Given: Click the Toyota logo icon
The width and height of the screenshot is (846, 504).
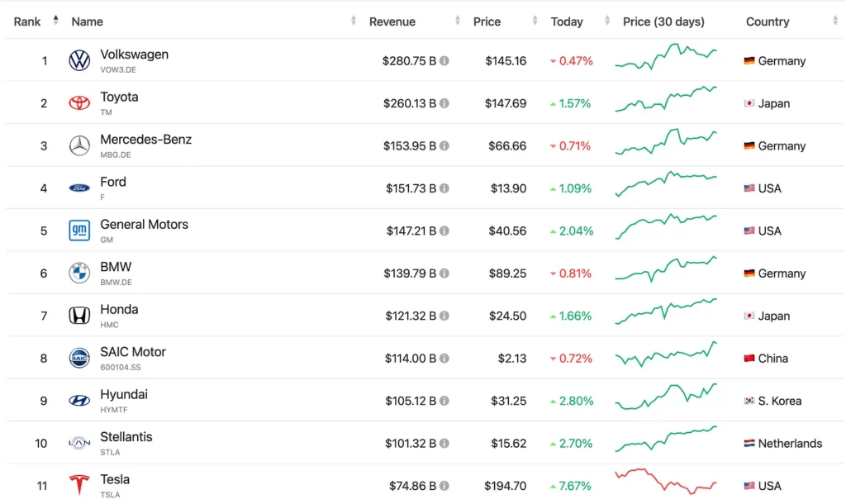Looking at the screenshot, I should point(79,103).
